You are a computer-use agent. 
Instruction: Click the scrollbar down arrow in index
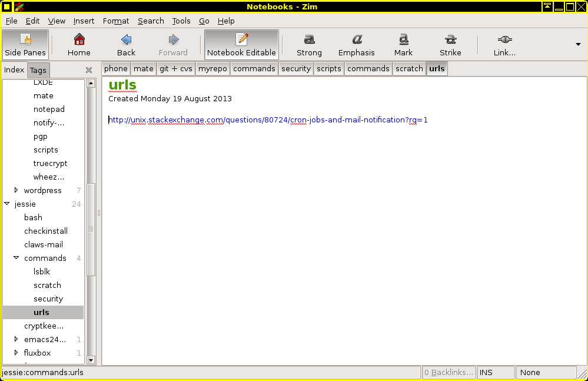(91, 360)
